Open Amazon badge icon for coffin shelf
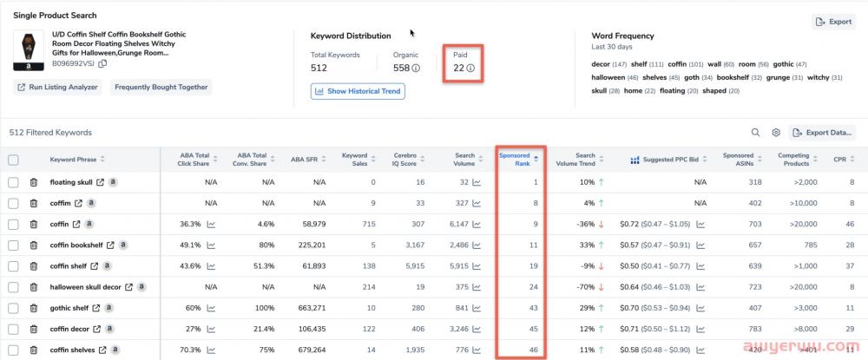The image size is (868, 360). click(107, 266)
